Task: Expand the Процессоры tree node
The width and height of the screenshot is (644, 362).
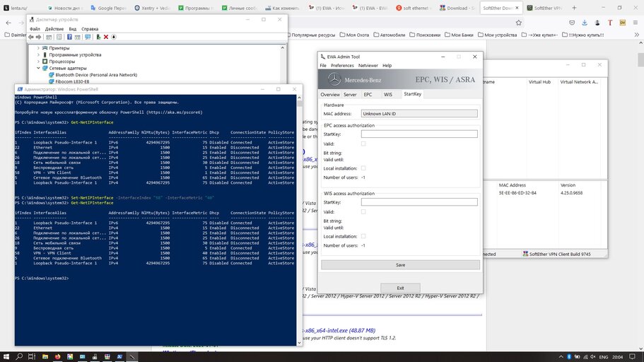Action: [38, 62]
